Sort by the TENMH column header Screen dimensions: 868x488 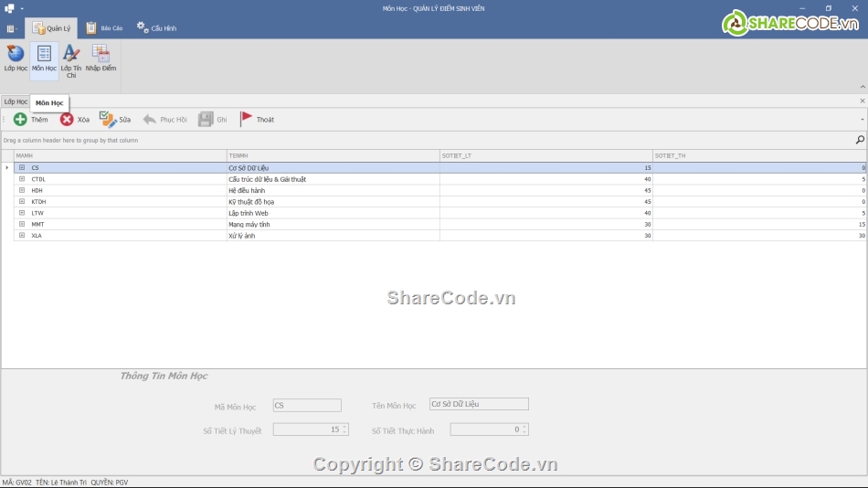(x=333, y=155)
